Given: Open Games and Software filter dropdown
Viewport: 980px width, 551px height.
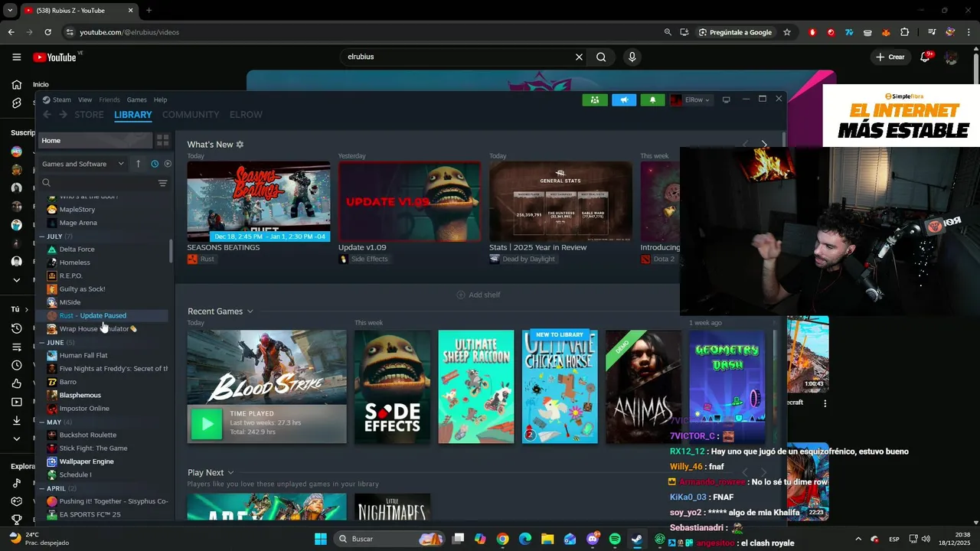Looking at the screenshot, I should [83, 164].
